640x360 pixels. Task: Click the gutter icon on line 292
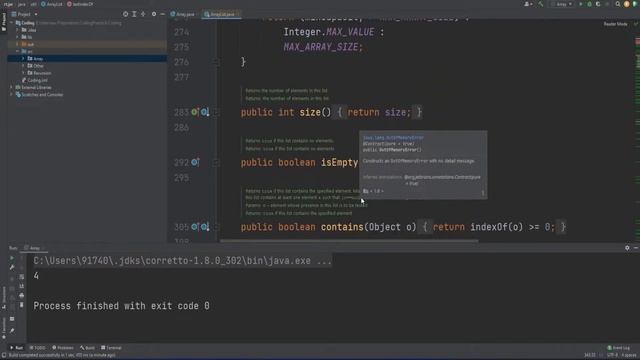195,162
